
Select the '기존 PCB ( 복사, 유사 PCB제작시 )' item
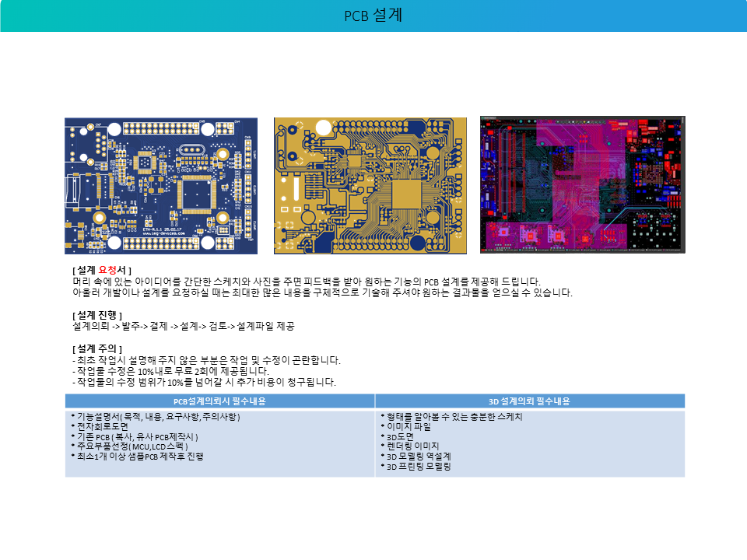click(x=135, y=436)
